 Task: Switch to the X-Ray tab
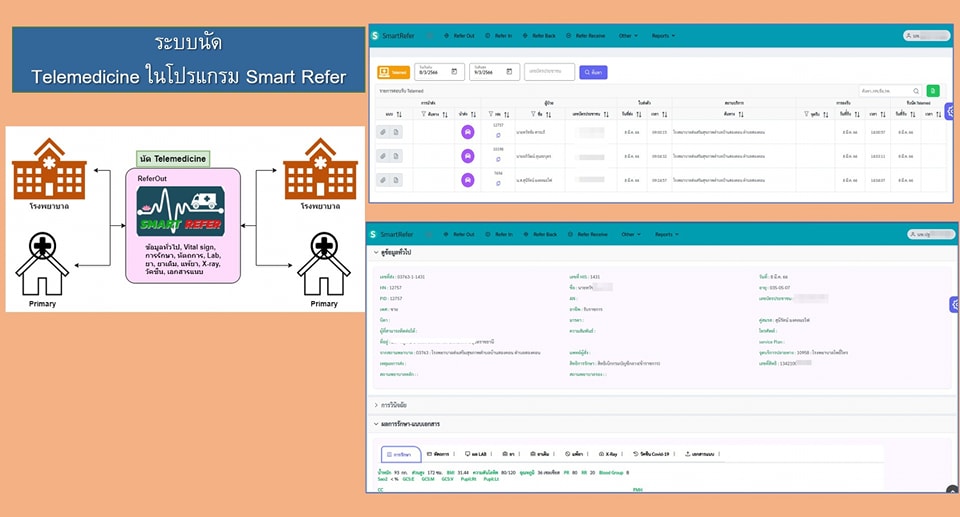coord(610,454)
